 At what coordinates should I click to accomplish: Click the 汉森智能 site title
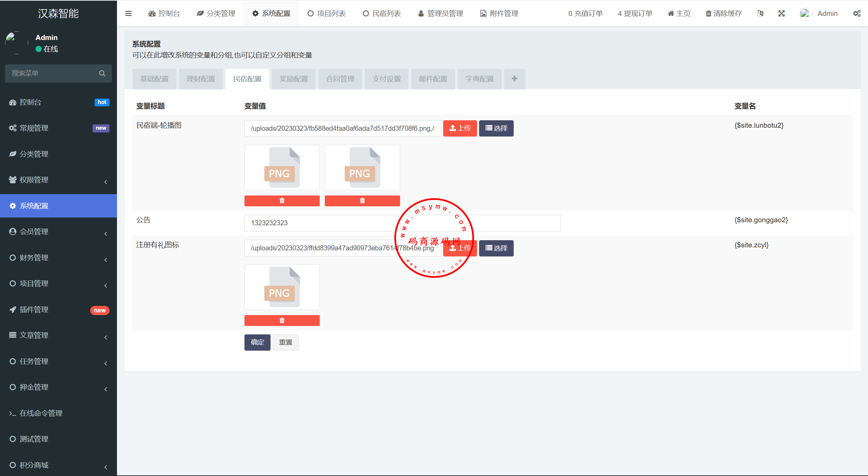[58, 14]
